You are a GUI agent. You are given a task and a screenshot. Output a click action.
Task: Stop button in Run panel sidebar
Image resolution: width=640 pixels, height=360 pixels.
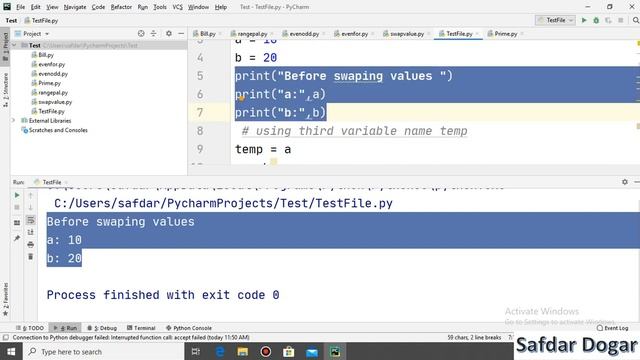click(x=17, y=207)
